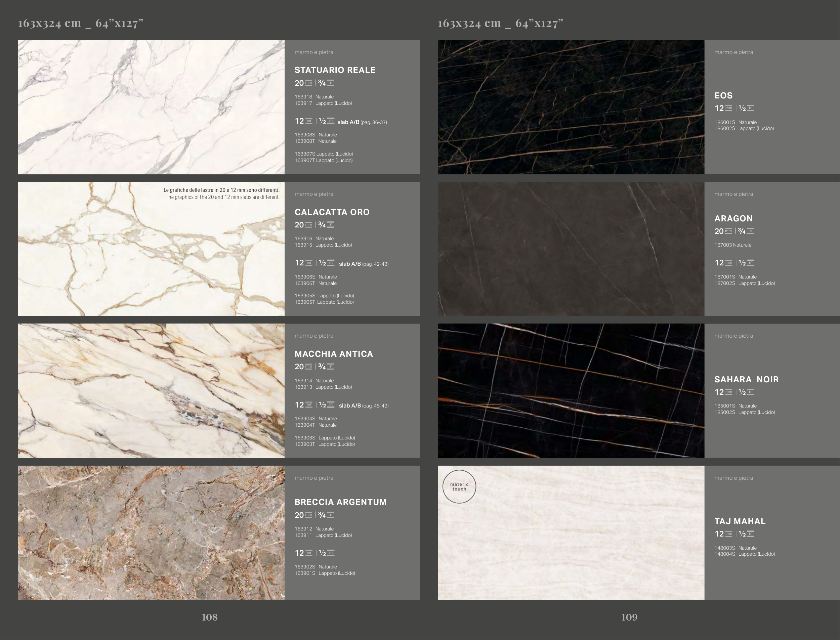The width and height of the screenshot is (840, 640).
Task: Click slab A/B pag. 48-49 reference
Action: 364,406
